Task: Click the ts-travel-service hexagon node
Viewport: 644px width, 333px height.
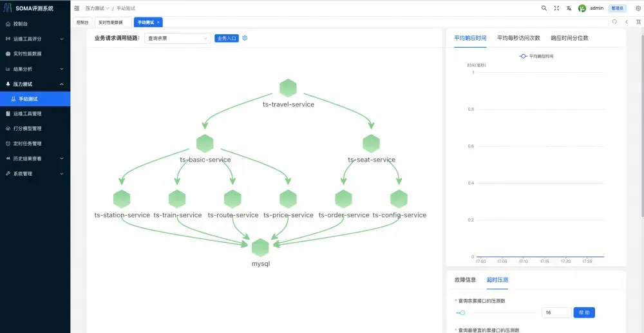Action: (288, 88)
